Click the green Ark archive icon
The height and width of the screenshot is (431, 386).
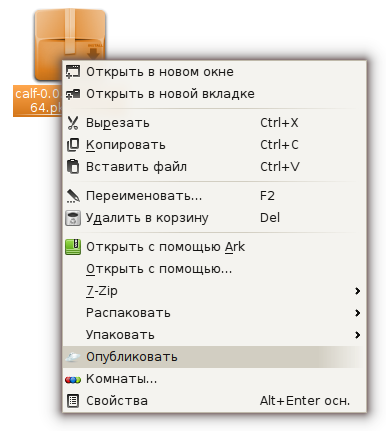pyautogui.click(x=73, y=247)
